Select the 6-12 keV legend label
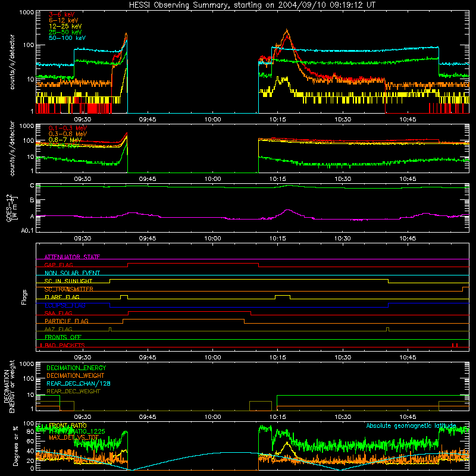 tap(64, 20)
